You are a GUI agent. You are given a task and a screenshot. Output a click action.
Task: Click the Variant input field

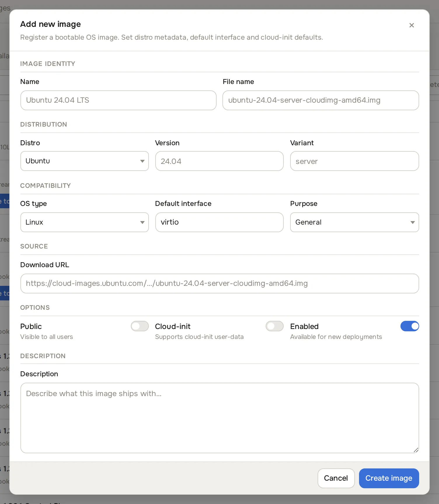355,161
